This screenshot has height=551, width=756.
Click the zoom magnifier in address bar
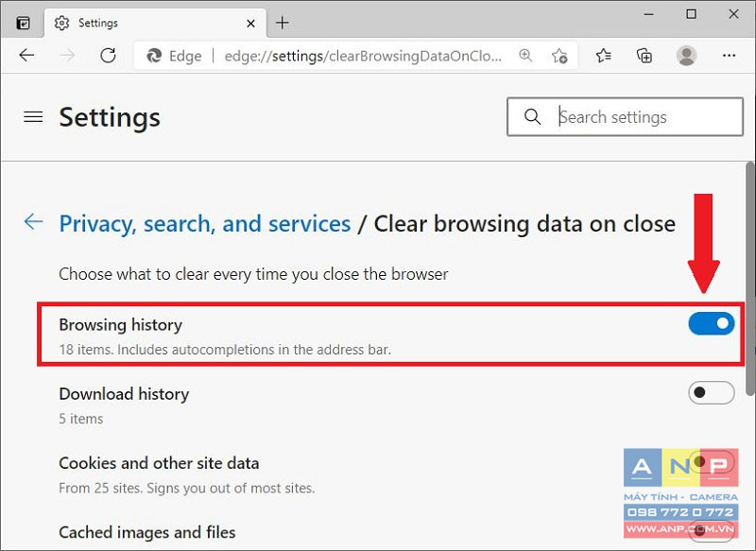[525, 56]
